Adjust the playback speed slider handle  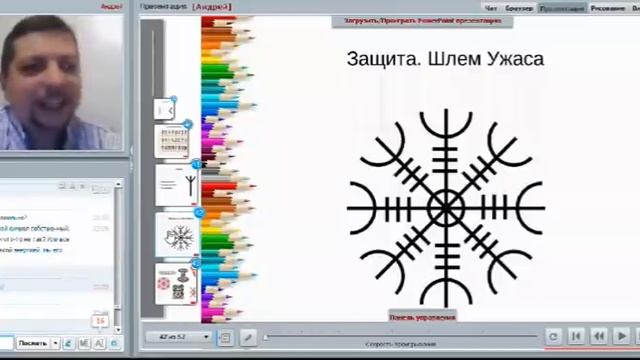pyautogui.click(x=266, y=337)
